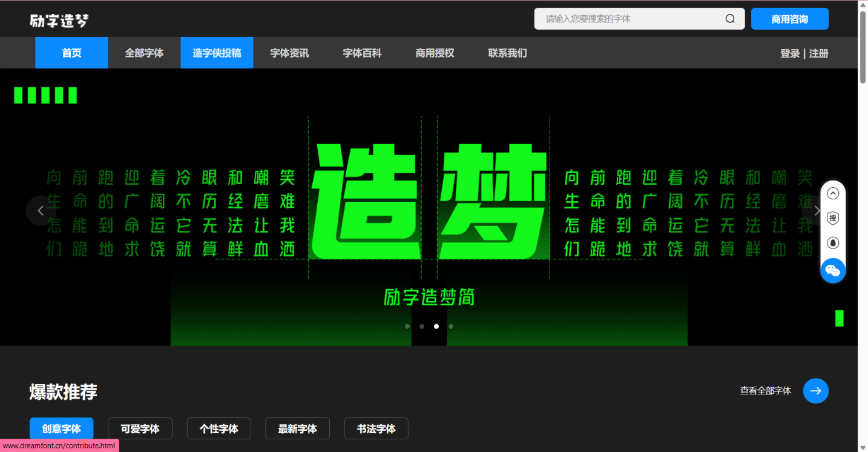Click the 励字造梦 site logo

tap(59, 20)
